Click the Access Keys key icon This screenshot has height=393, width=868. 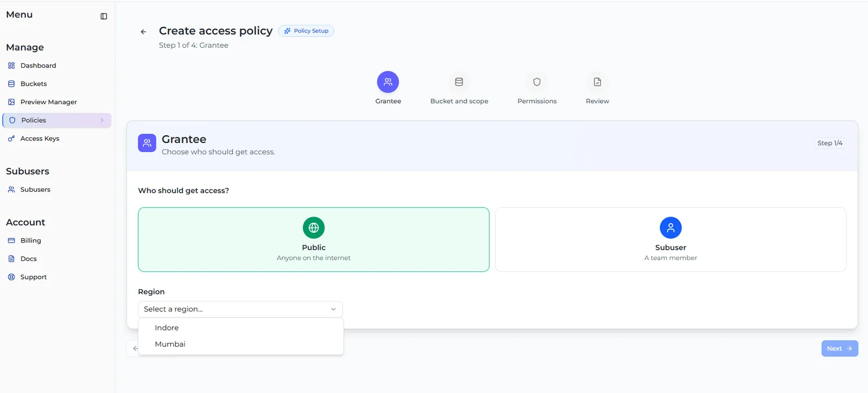click(11, 138)
